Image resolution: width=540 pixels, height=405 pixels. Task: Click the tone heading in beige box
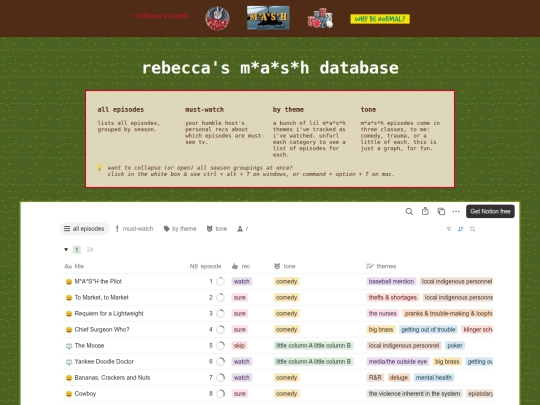(368, 110)
